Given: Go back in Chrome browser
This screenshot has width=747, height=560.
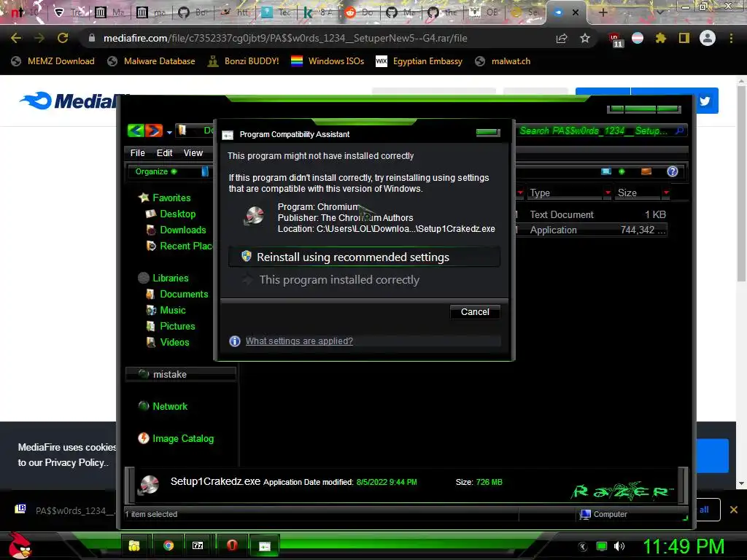Looking at the screenshot, I should pos(16,38).
